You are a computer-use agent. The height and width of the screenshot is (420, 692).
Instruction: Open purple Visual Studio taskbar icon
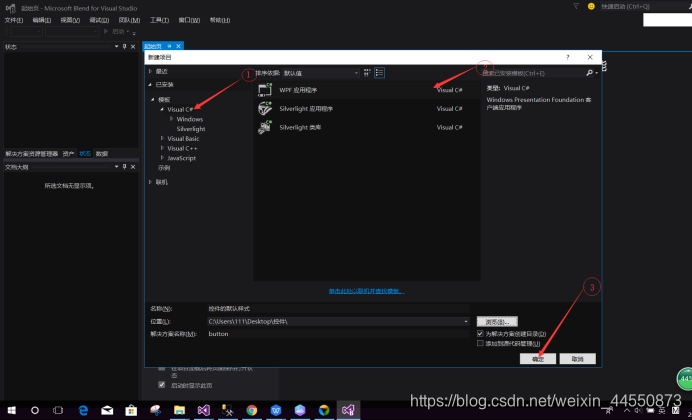[203, 410]
